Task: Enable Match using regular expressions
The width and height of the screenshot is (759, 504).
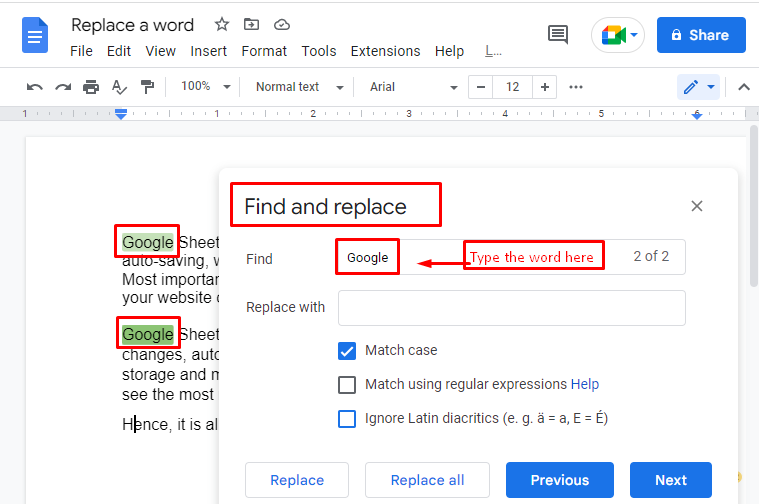Action: click(347, 385)
